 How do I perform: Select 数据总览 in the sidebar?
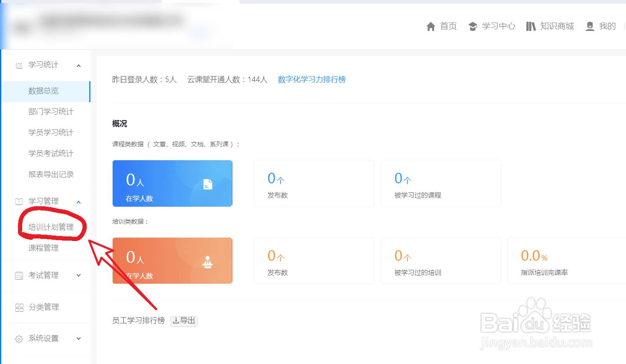[45, 91]
